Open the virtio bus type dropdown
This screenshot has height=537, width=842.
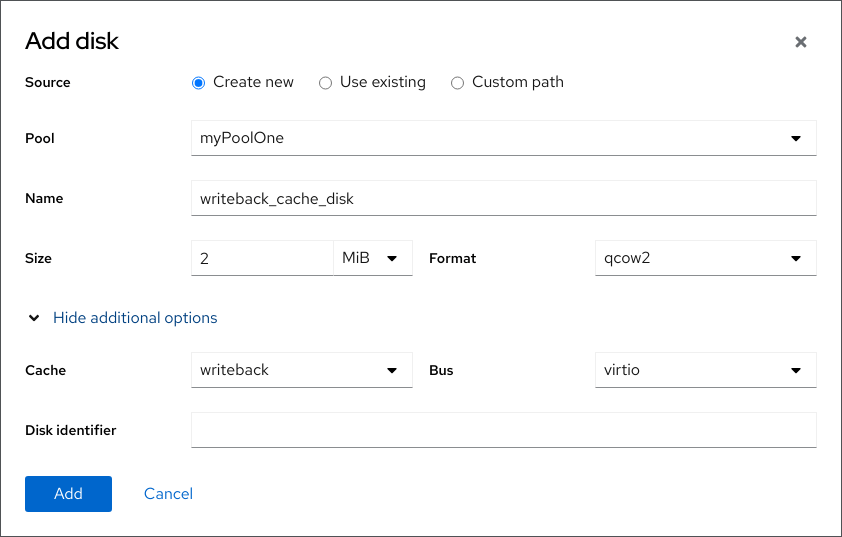pos(690,370)
